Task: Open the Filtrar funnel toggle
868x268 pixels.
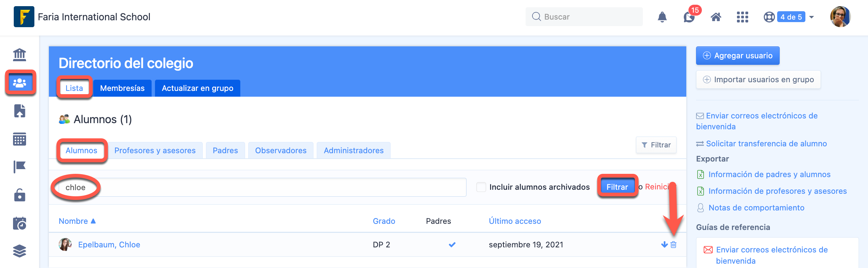Action: [x=656, y=145]
